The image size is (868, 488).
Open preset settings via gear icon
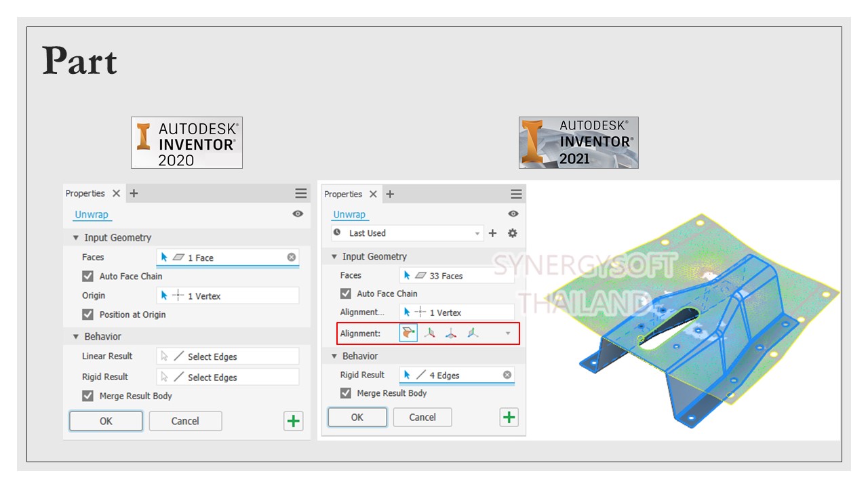click(x=512, y=233)
